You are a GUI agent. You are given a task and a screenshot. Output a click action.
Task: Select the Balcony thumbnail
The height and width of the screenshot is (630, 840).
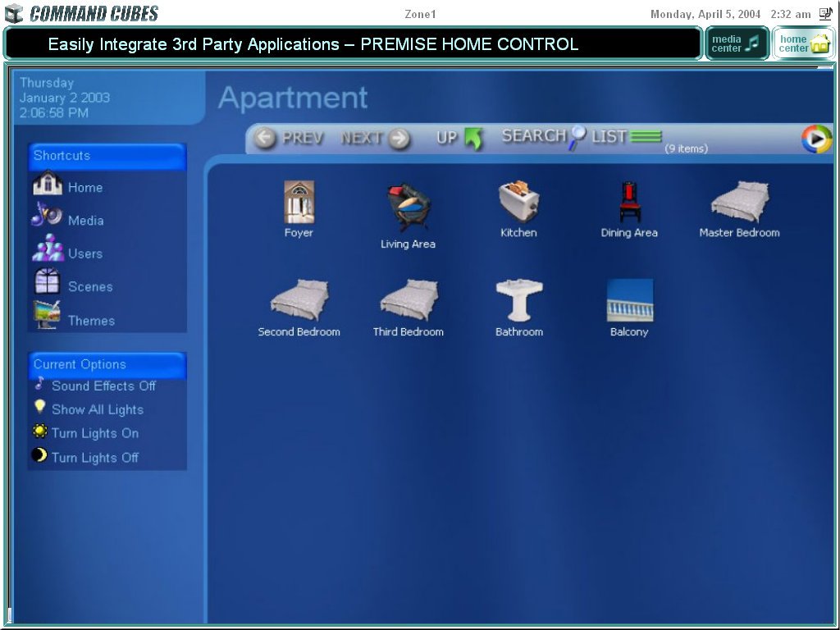pos(629,301)
